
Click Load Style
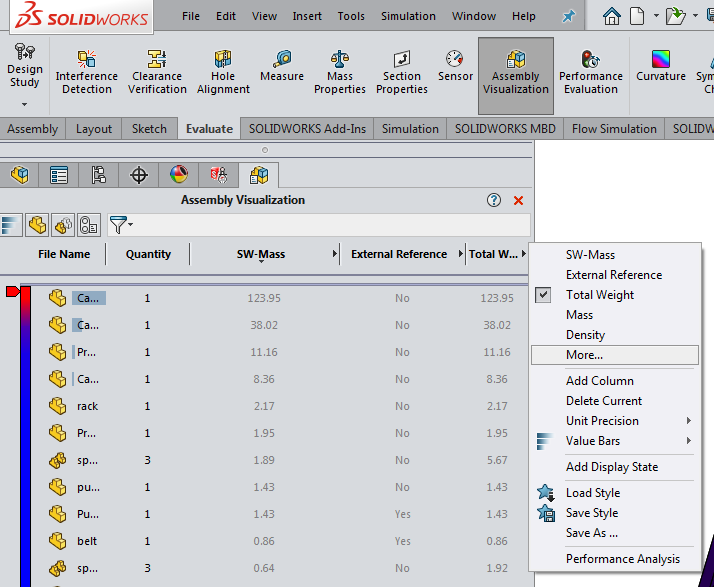point(615,493)
